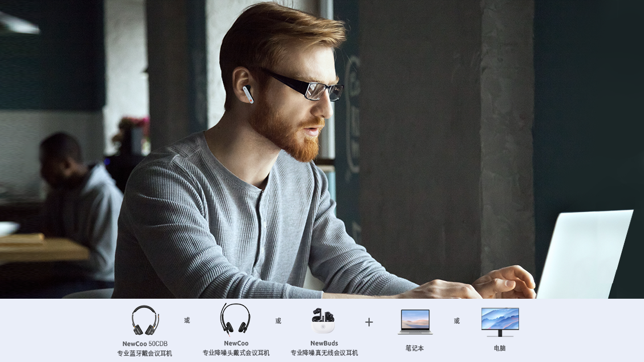Click the person sitting in the background
Image resolution: width=644 pixels, height=362 pixels.
[x=77, y=200]
